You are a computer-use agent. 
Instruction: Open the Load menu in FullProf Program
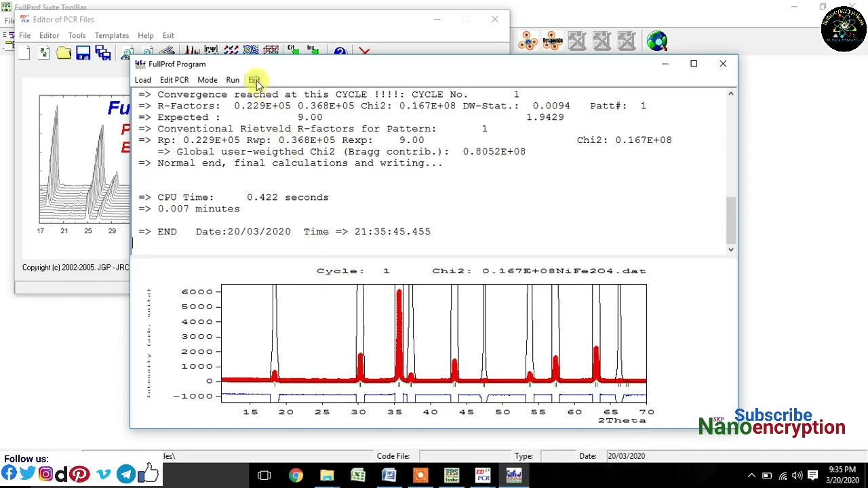coord(142,80)
